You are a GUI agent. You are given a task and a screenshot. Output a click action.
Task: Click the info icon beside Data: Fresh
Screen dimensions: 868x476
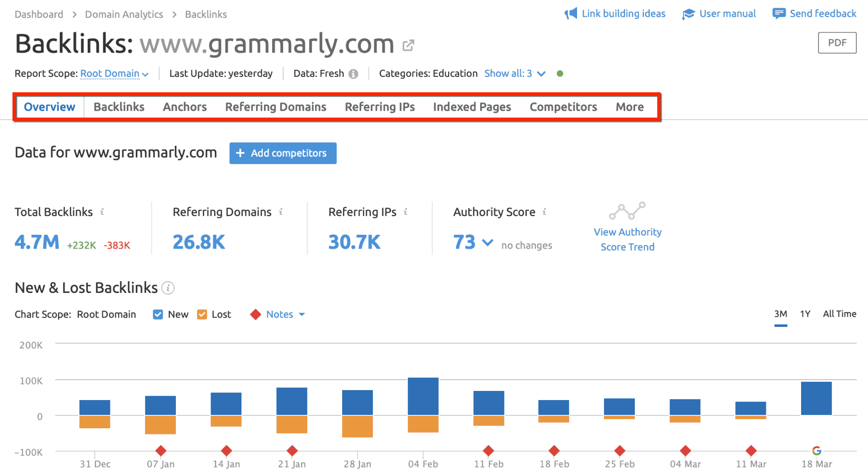tap(353, 73)
